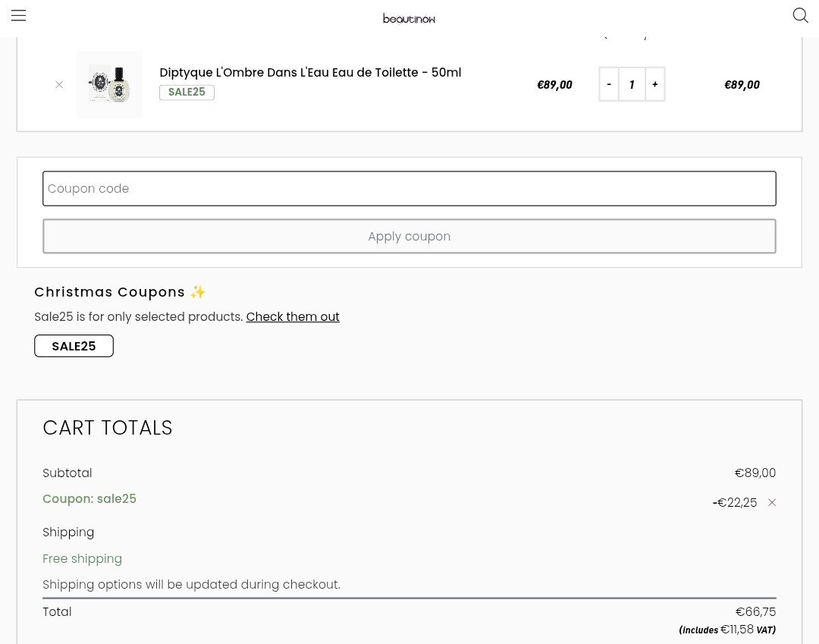819x644 pixels.
Task: Increase quantity with the plus button
Action: pyautogui.click(x=654, y=84)
